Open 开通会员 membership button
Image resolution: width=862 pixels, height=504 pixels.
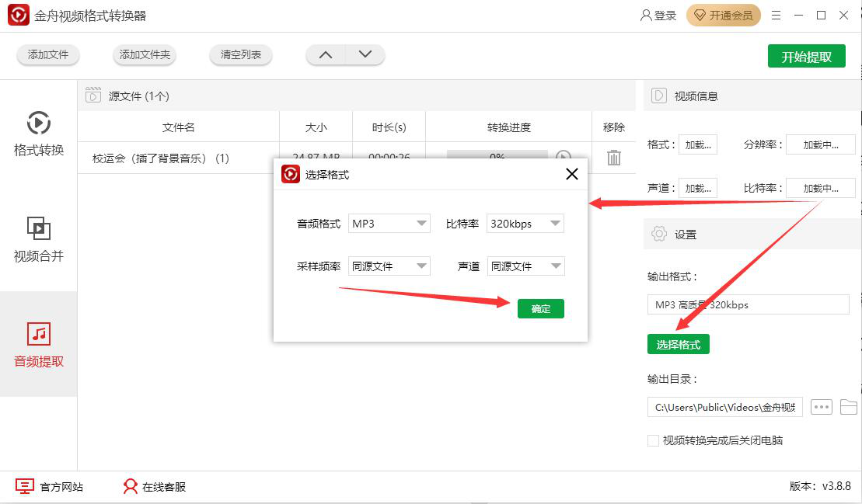[724, 16]
